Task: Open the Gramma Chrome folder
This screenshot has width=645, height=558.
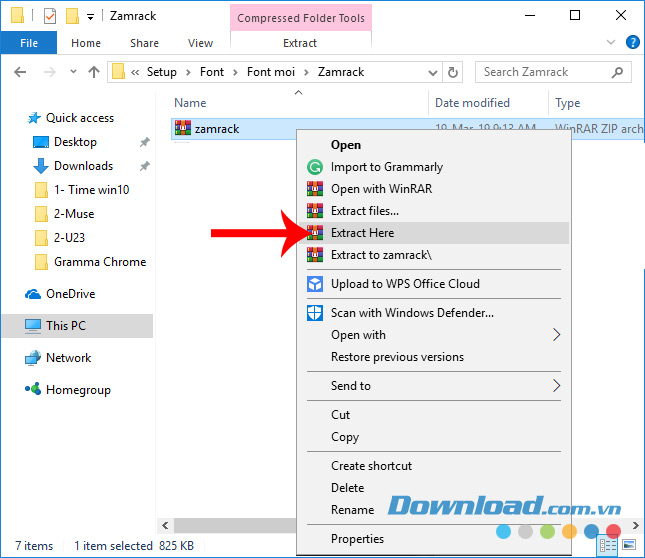Action: coord(100,262)
